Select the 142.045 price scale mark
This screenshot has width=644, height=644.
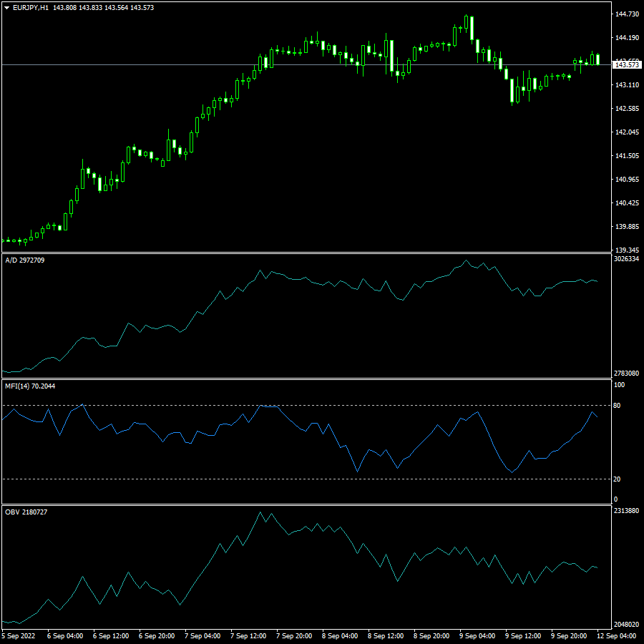coord(627,132)
